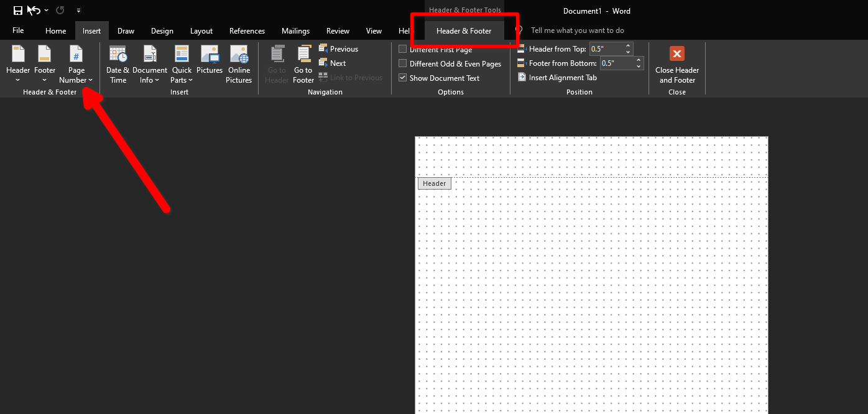Go to the Design tab

162,31
